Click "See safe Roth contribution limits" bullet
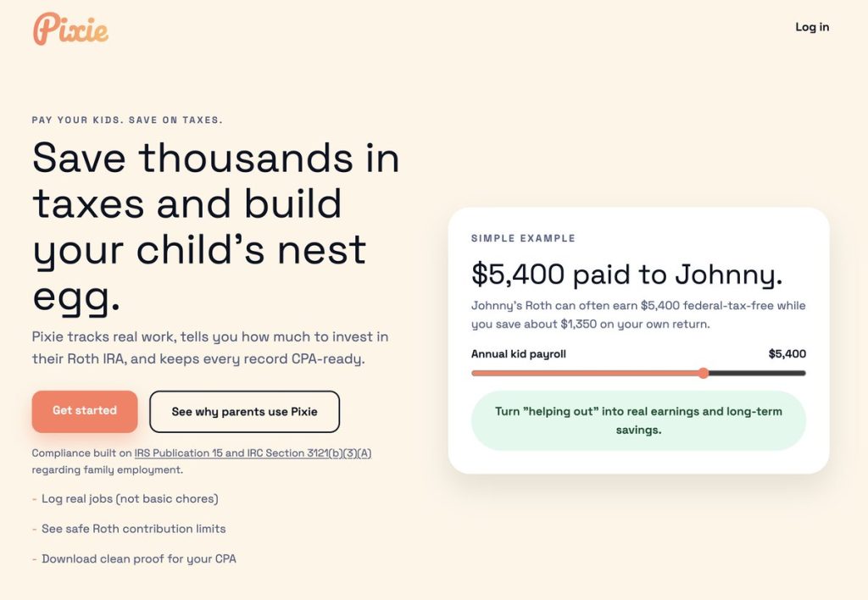The width and height of the screenshot is (868, 600). click(x=133, y=529)
